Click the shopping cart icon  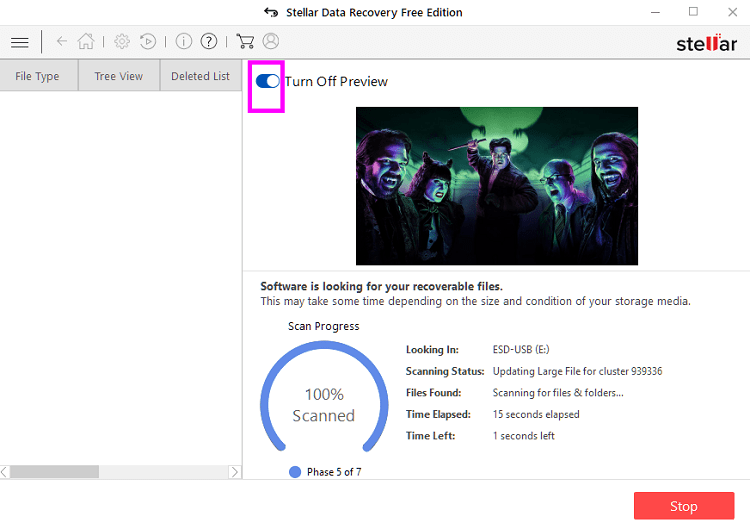coord(245,42)
